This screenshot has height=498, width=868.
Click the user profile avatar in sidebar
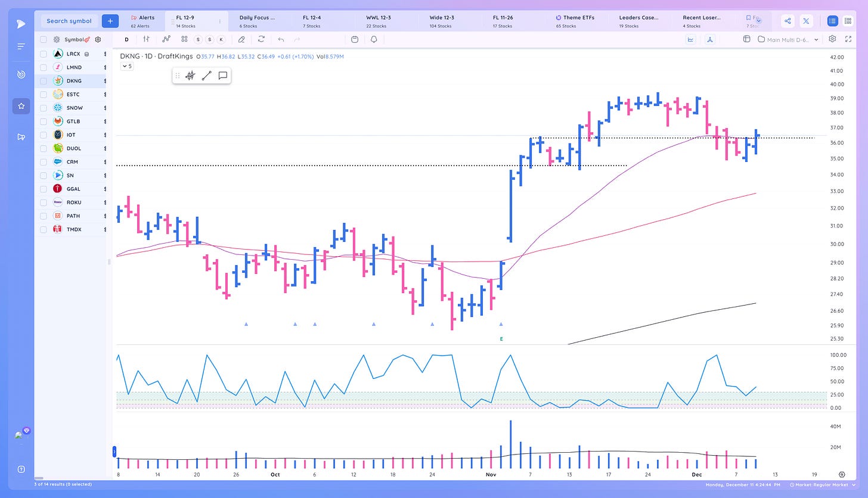coord(20,435)
